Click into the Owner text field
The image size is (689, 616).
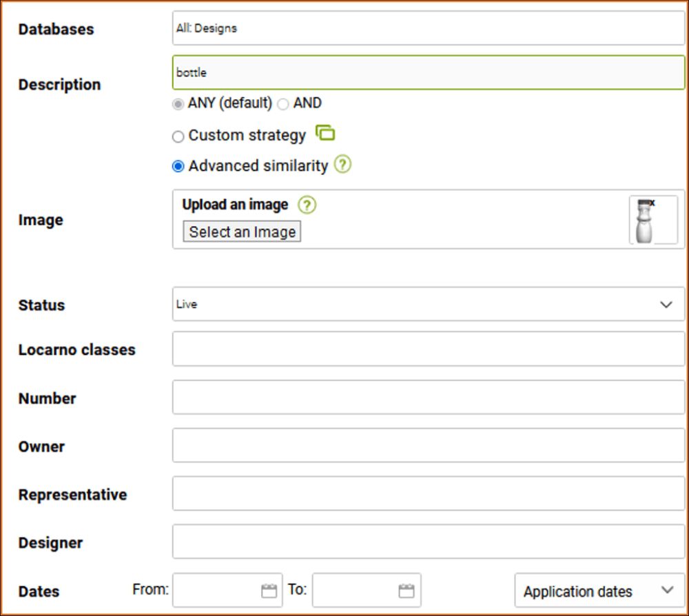pyautogui.click(x=428, y=445)
